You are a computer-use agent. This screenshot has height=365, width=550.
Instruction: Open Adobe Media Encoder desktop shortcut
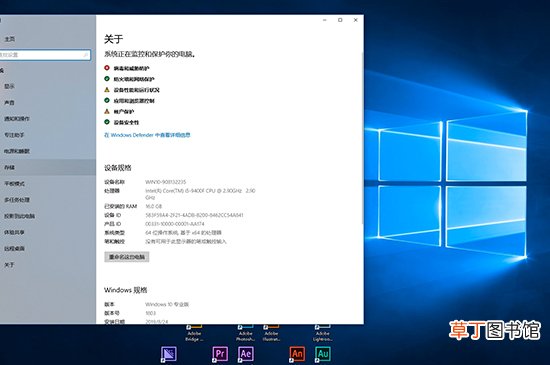click(169, 354)
